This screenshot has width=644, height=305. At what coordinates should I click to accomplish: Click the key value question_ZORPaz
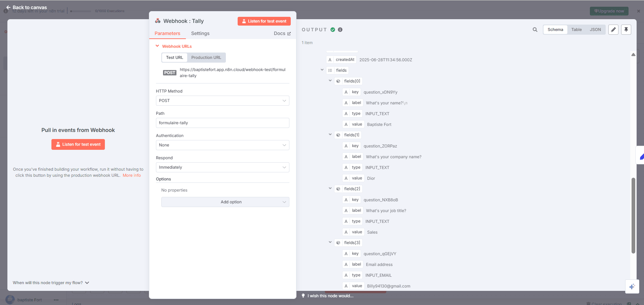click(x=380, y=146)
